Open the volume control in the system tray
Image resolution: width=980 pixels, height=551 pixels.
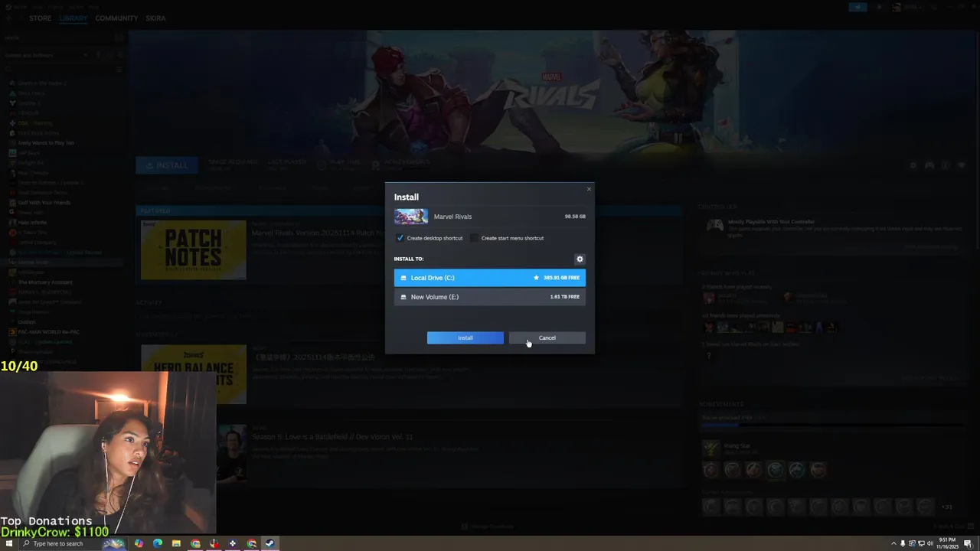point(929,543)
